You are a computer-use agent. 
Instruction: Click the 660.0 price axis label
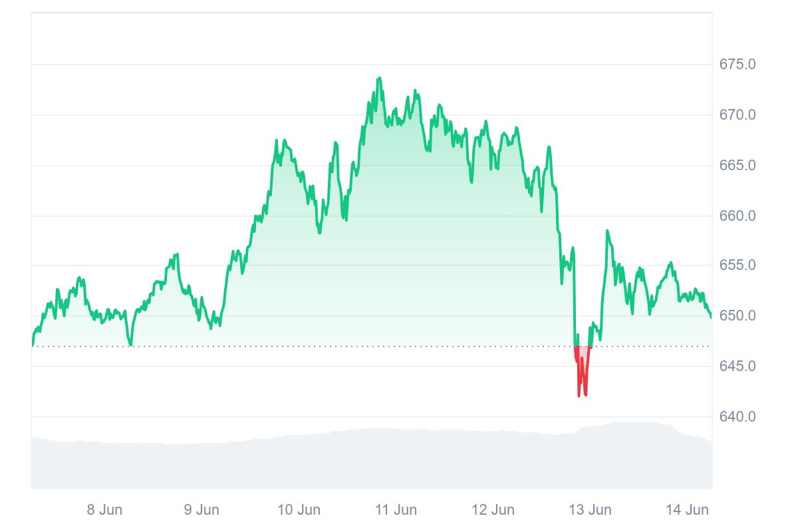(x=737, y=216)
